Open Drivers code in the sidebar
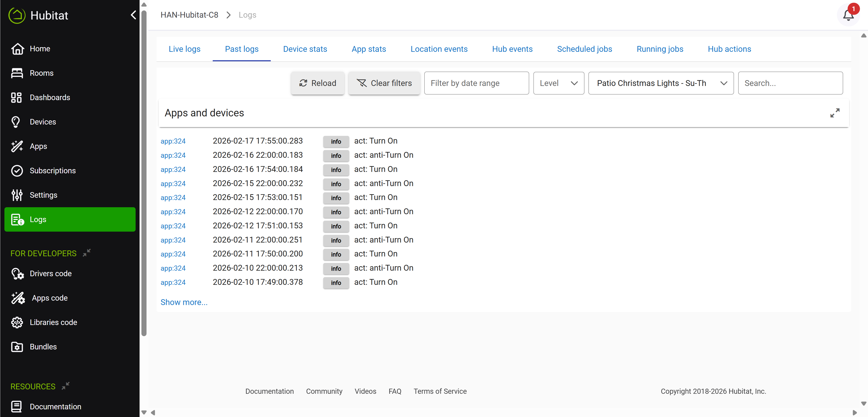The height and width of the screenshot is (417, 868). point(51,273)
